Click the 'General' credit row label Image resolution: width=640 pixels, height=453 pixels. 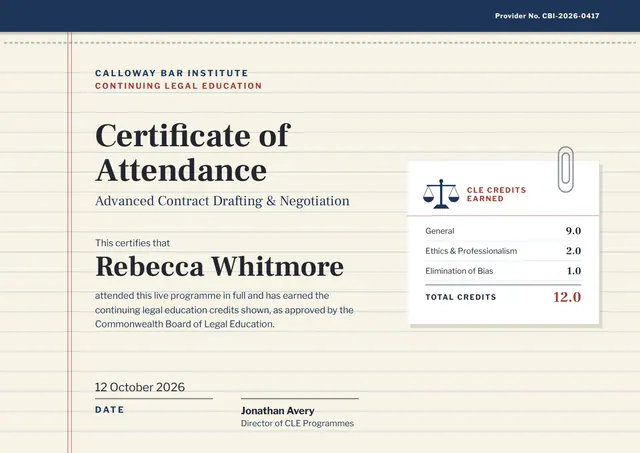tap(440, 231)
